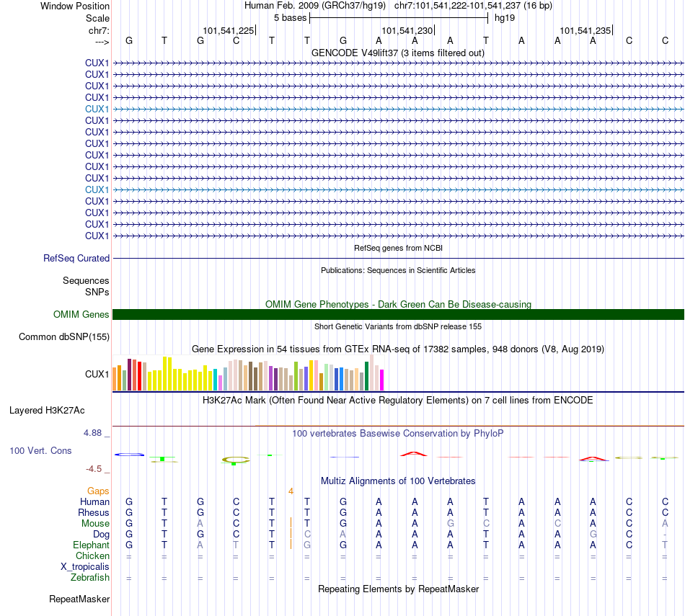
Task: Click the dark green OMIM Genes bar
Action: click(x=398, y=314)
